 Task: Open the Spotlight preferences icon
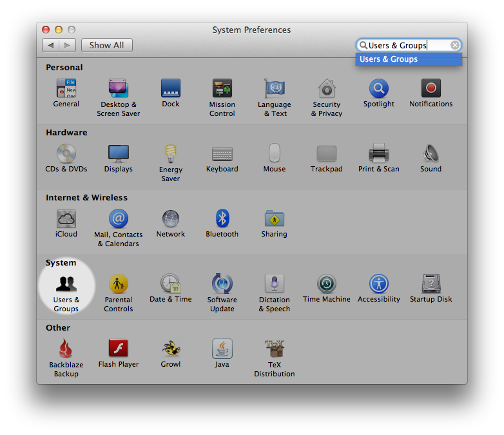[378, 89]
